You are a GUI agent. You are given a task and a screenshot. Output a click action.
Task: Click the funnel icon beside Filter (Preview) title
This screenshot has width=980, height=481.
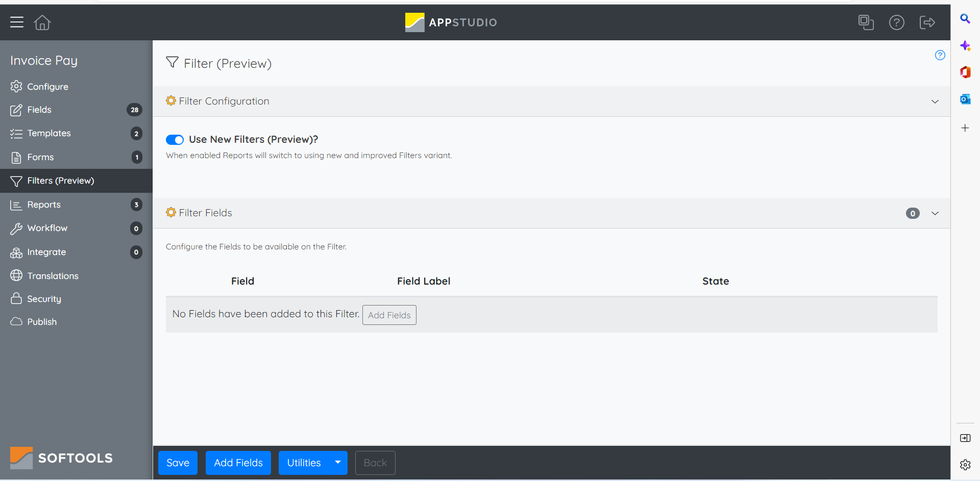[x=173, y=62]
